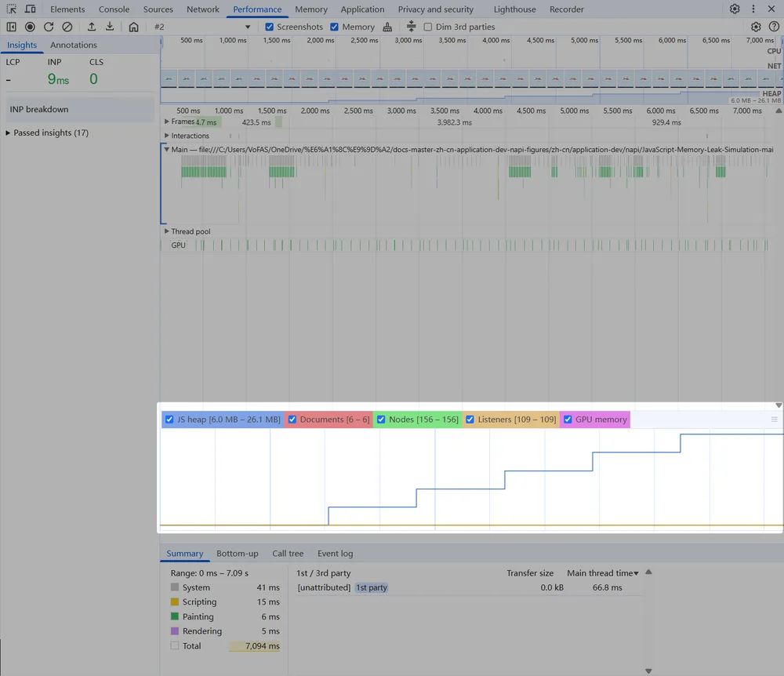The height and width of the screenshot is (676, 784).
Task: Enable the Dim 3rd parties checkbox
Action: coord(428,27)
